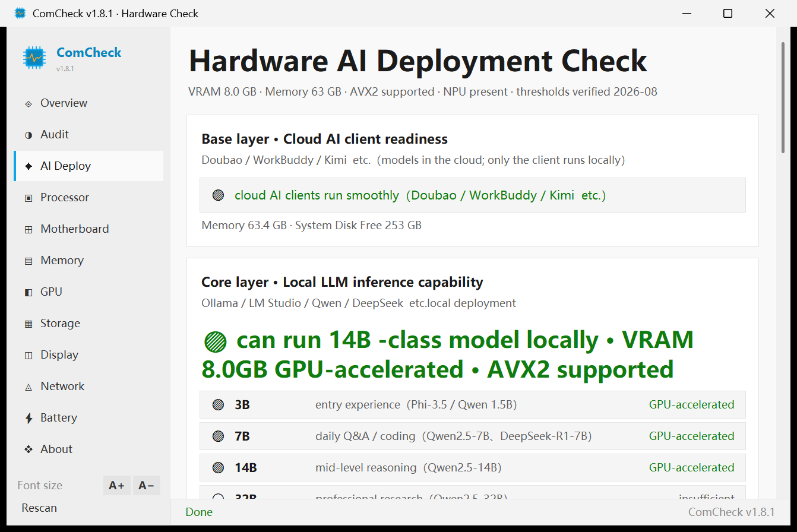This screenshot has height=532, width=797.
Task: Minimize the ComCheck window
Action: [x=687, y=13]
